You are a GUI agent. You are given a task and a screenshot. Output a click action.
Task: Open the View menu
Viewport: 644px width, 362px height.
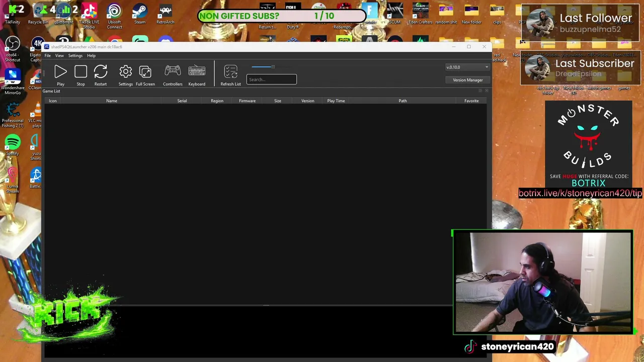[59, 55]
